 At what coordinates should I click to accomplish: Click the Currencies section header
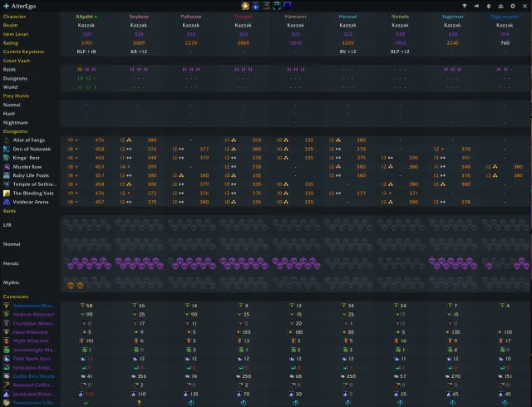coord(16,297)
